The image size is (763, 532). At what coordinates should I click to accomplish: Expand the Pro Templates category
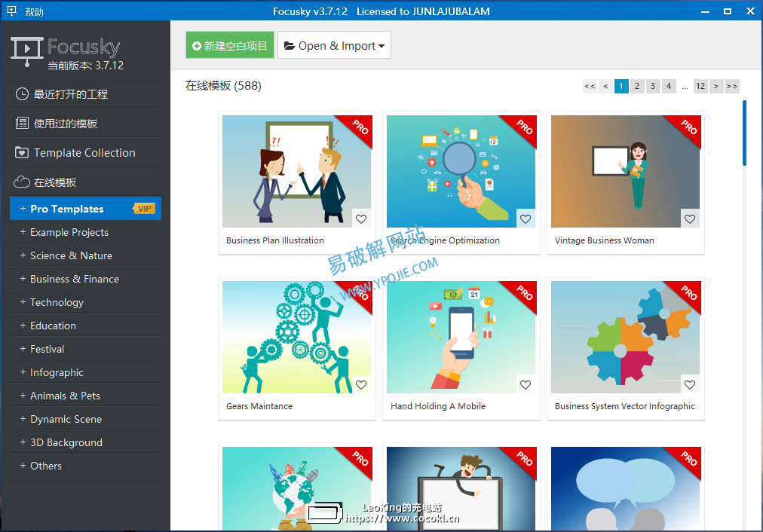tap(23, 209)
